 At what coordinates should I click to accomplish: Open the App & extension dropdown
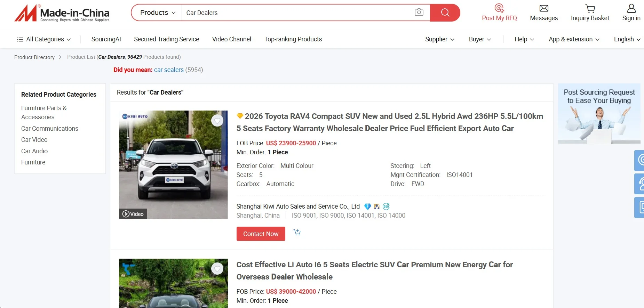click(574, 39)
